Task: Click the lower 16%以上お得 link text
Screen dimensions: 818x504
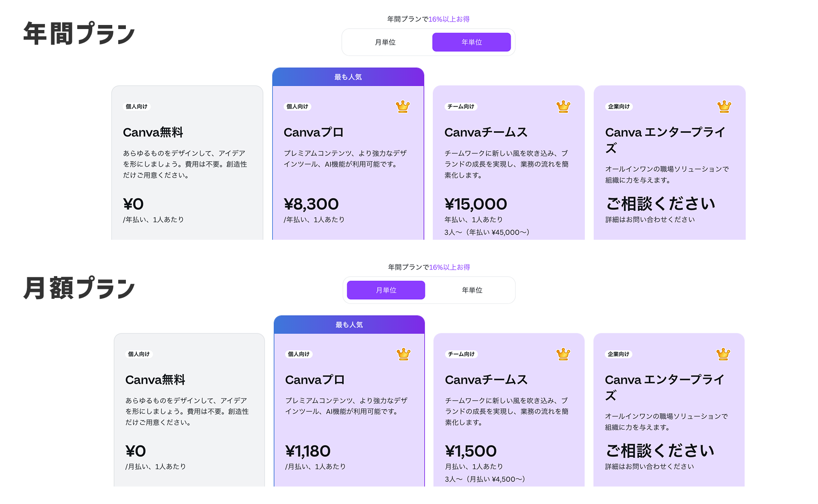Action: pos(449,267)
